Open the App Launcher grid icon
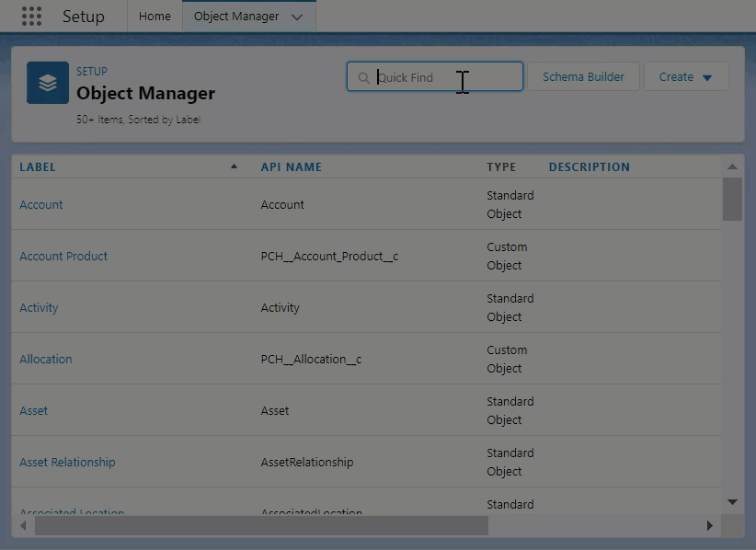 point(31,17)
